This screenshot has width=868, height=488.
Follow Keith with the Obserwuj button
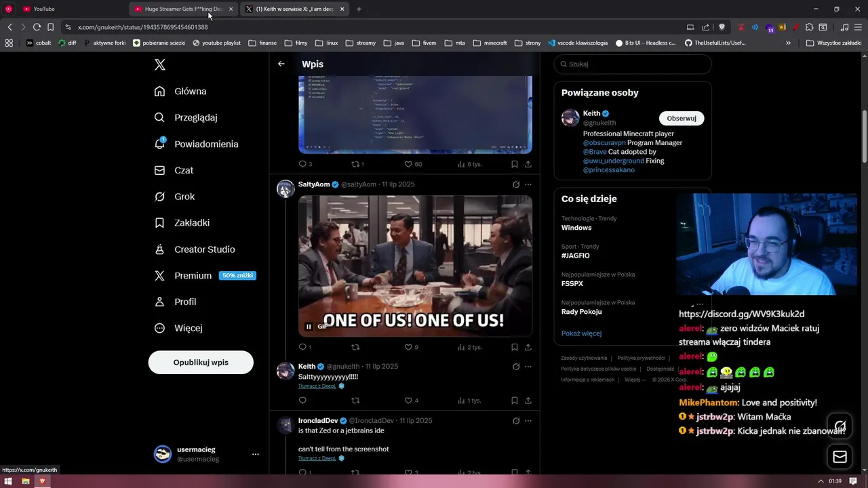click(x=682, y=118)
